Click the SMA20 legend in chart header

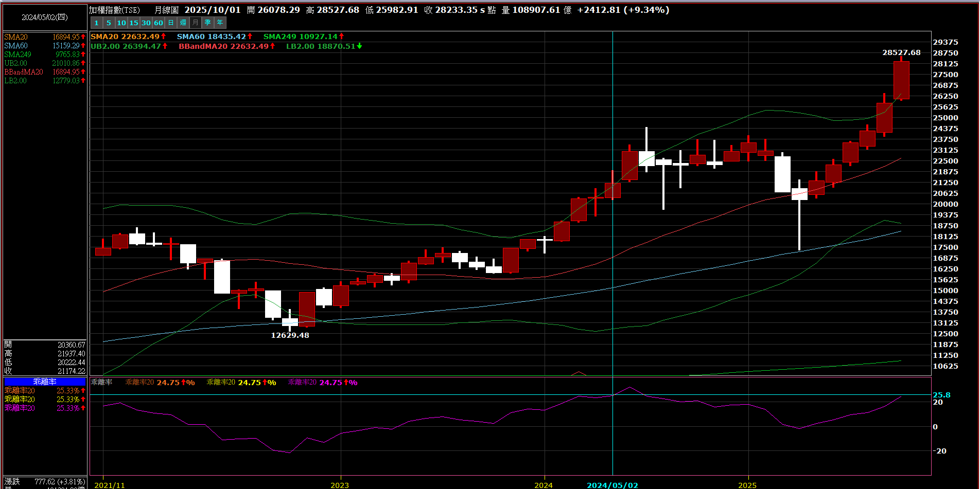[x=125, y=37]
